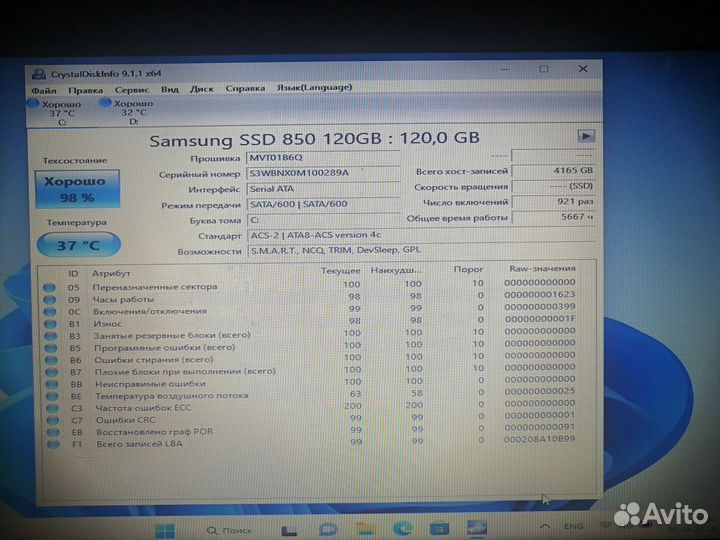
Task: Click the rotation speed value ---- (SSD)
Action: pyautogui.click(x=554, y=186)
